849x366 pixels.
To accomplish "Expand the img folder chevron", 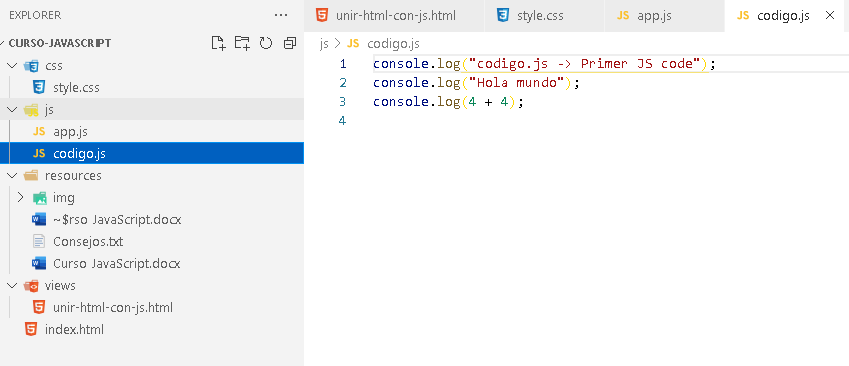I will pyautogui.click(x=21, y=198).
